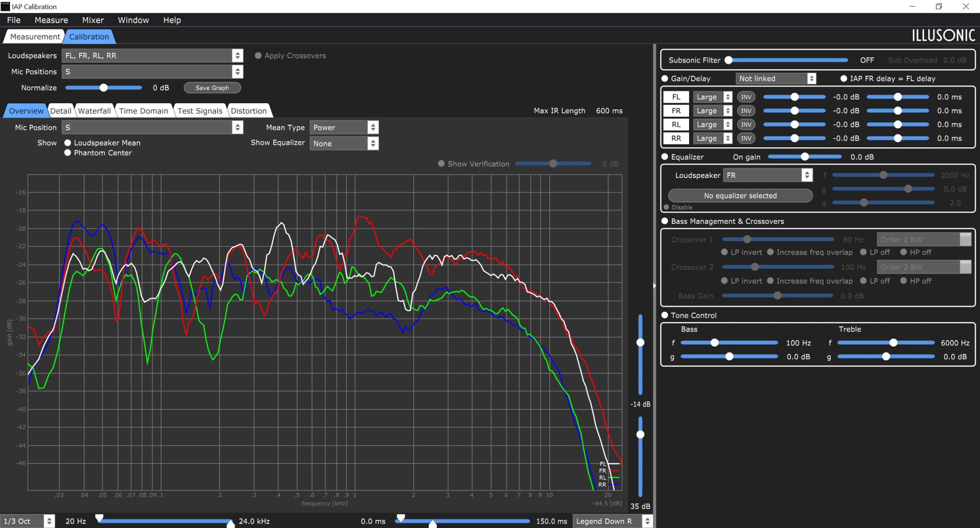
Task: Click the INV button for FR
Action: pyautogui.click(x=746, y=111)
